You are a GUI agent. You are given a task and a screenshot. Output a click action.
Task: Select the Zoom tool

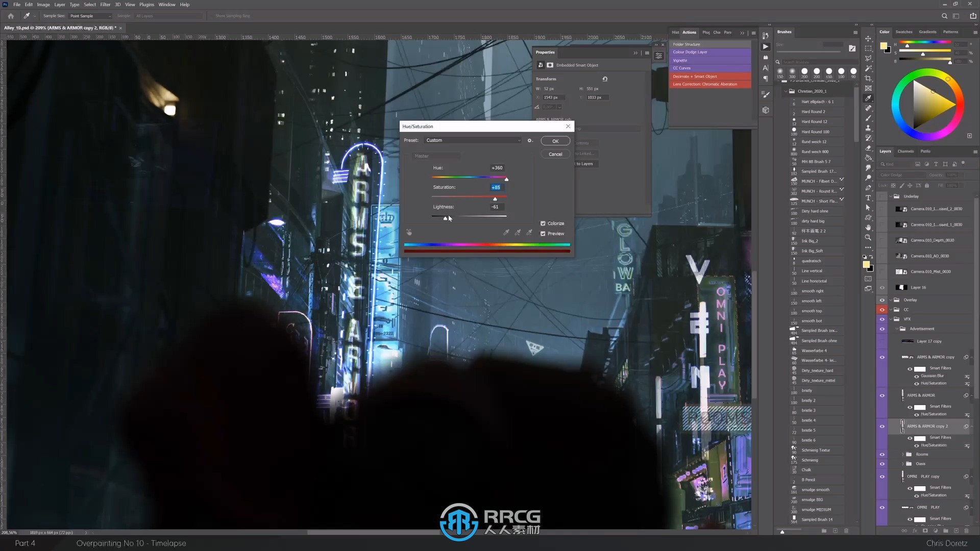click(868, 238)
